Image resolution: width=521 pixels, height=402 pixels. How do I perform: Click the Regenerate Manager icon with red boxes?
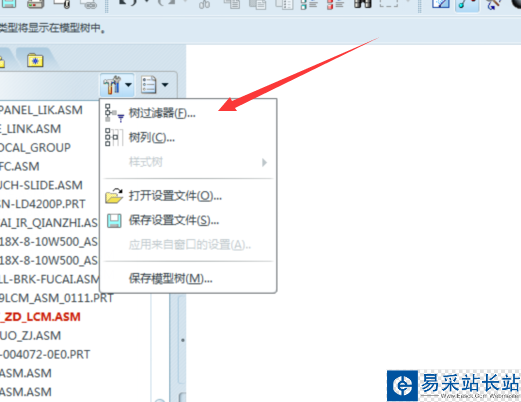coord(335,4)
